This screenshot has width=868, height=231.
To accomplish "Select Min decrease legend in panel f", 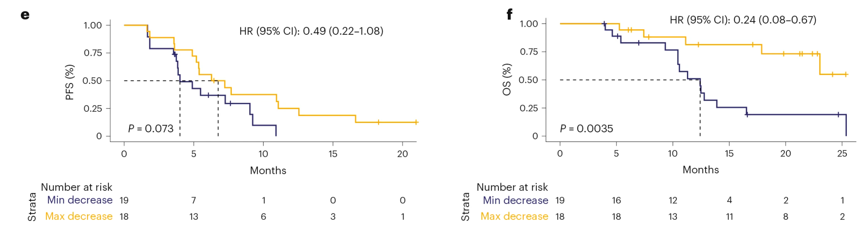I will [515, 200].
